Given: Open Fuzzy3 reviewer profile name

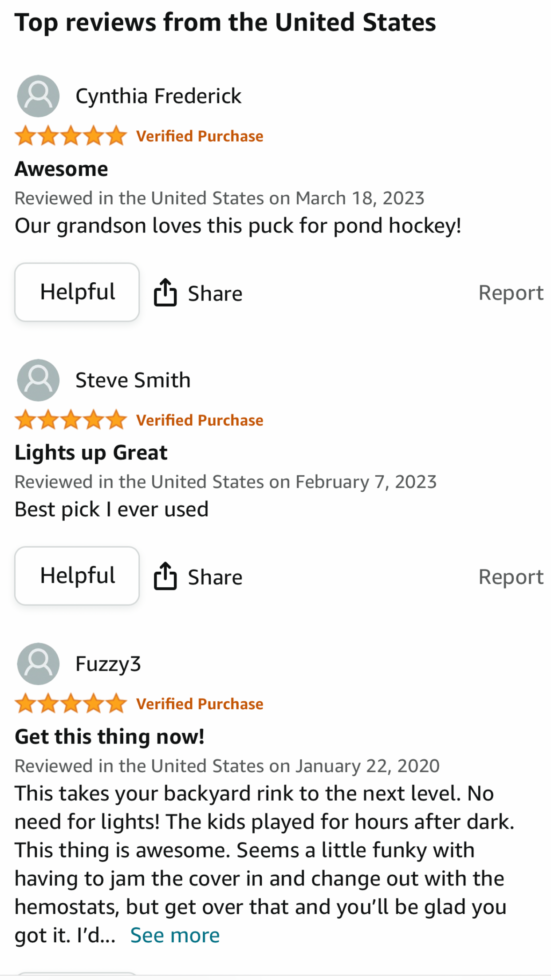Looking at the screenshot, I should [108, 664].
